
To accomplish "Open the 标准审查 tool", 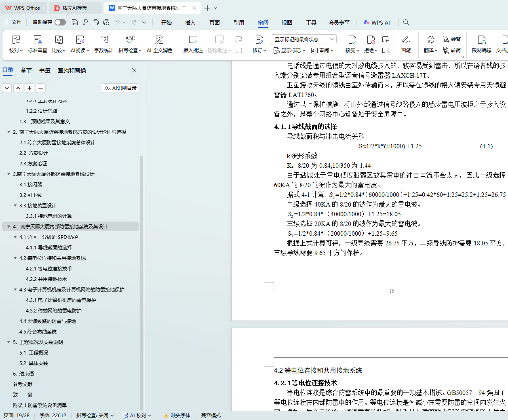I will click(38, 44).
